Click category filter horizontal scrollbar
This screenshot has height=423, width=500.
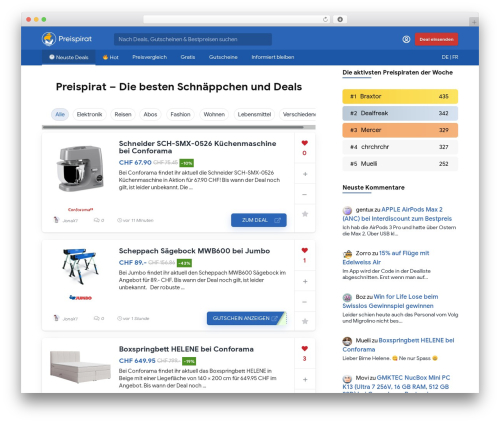click(x=173, y=127)
